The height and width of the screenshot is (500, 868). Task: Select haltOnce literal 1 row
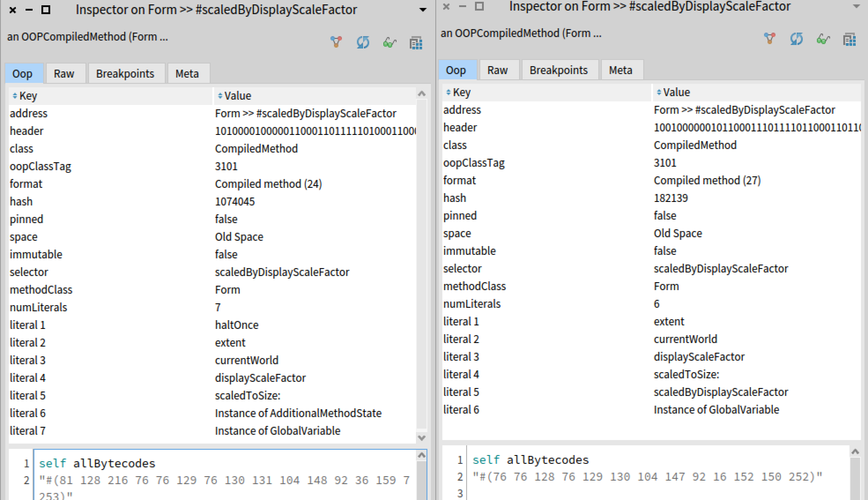[237, 325]
